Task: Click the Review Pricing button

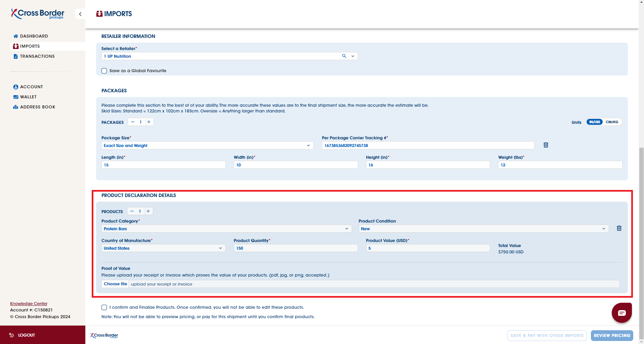Action: coord(612,336)
